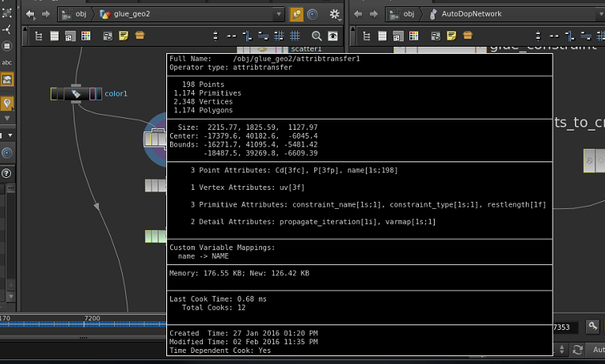This screenshot has height=364, width=605.
Task: Show list view in AutoDopNetwork pane
Action: (x=382, y=36)
